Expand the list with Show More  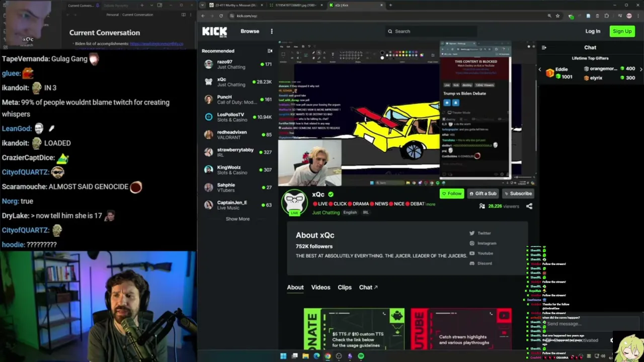237,219
